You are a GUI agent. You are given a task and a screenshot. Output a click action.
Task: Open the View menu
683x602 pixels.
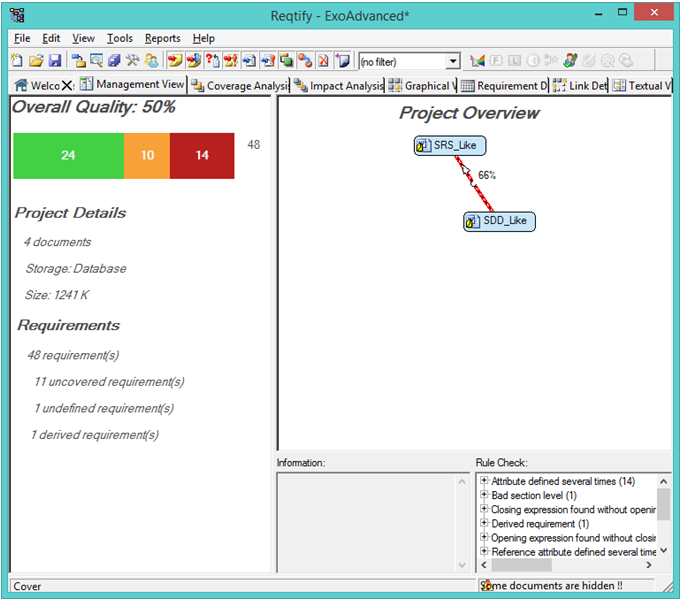pyautogui.click(x=83, y=38)
